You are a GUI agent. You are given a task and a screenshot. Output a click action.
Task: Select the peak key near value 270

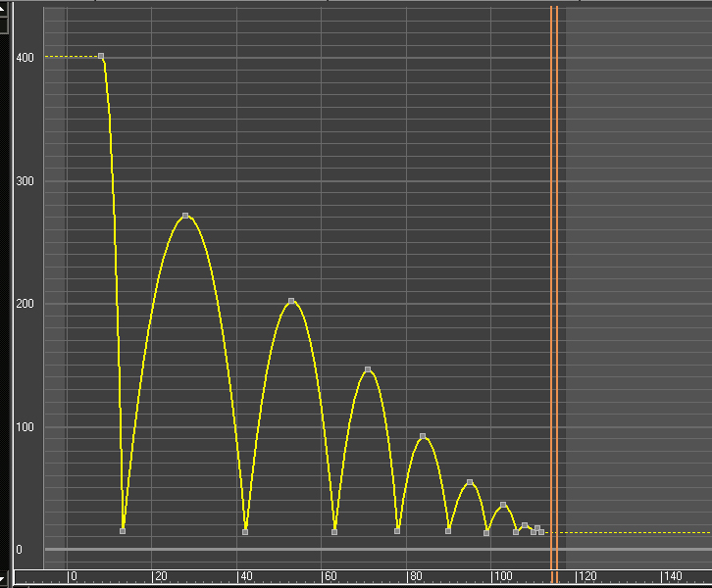[x=185, y=216]
